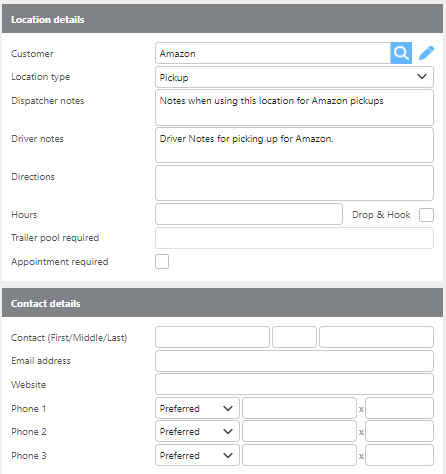Click the pencil icon to edit customer
Image resolution: width=446 pixels, height=474 pixels.
(x=426, y=53)
